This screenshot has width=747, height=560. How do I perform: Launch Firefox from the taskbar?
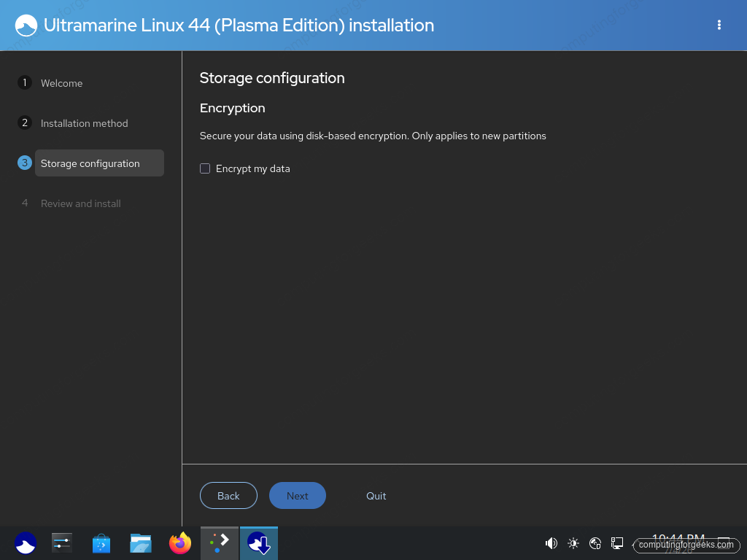coord(180,543)
